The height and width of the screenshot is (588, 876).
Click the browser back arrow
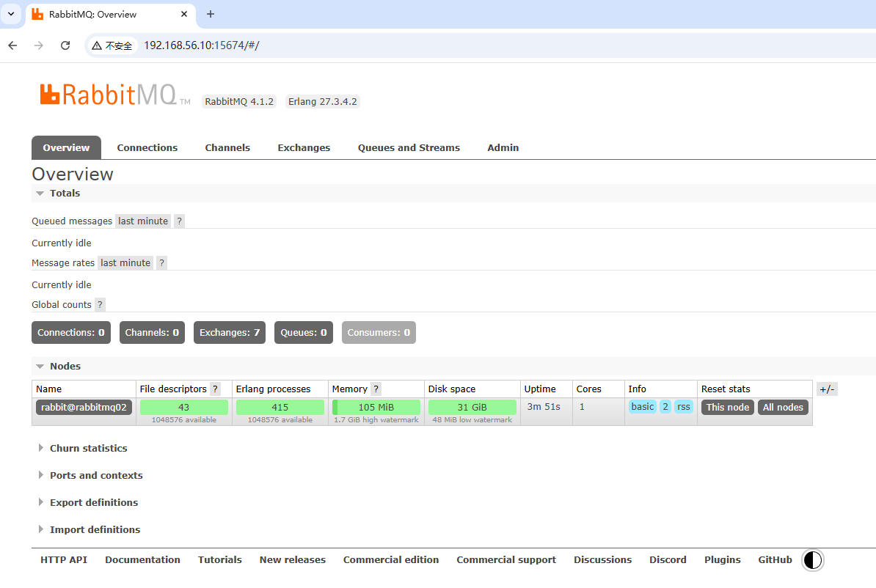(13, 45)
